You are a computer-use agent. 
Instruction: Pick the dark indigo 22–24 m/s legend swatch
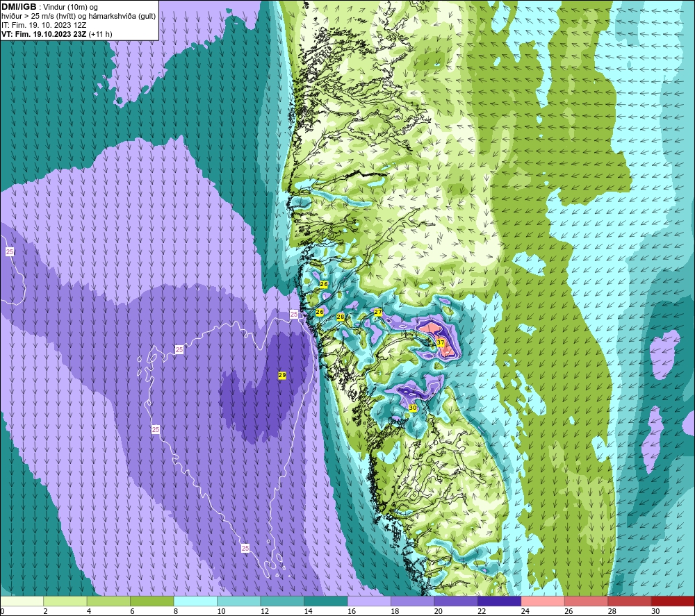pos(500,601)
